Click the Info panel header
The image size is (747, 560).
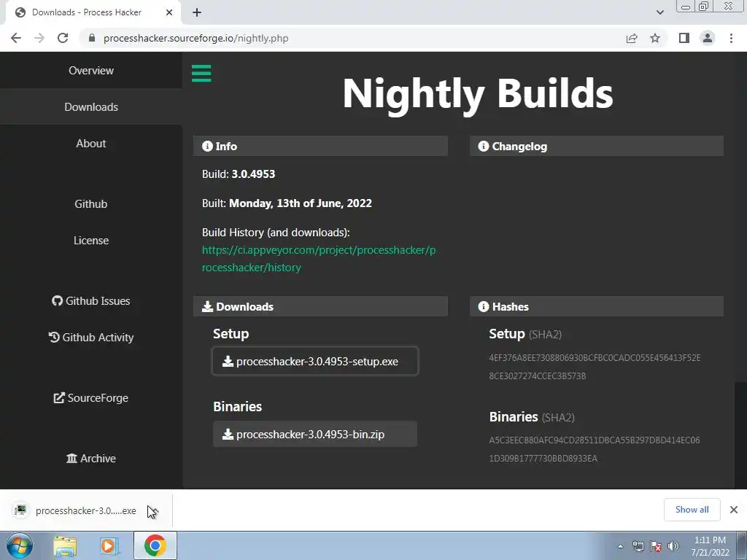(x=320, y=146)
